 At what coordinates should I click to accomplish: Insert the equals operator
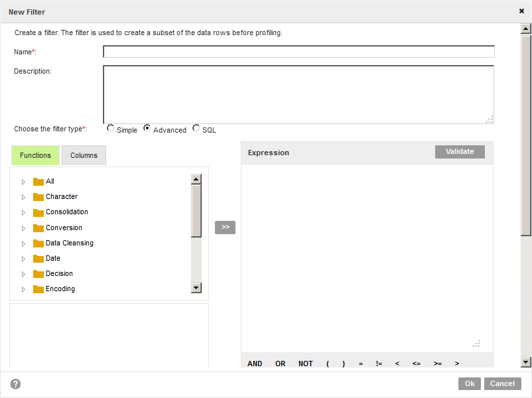(361, 364)
